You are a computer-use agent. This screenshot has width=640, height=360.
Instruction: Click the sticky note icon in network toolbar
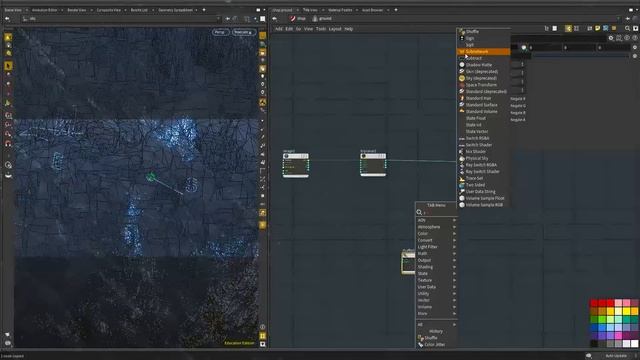pos(598,28)
